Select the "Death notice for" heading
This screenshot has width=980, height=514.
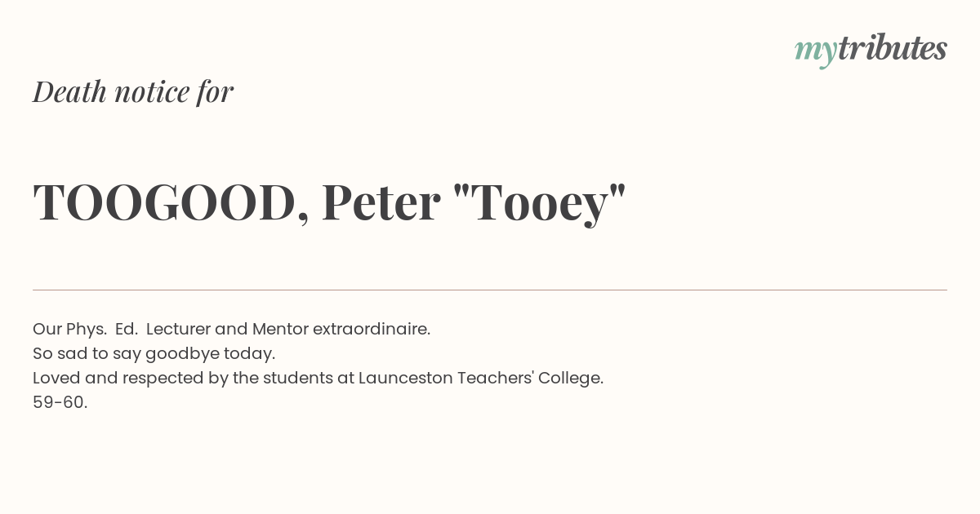(133, 91)
